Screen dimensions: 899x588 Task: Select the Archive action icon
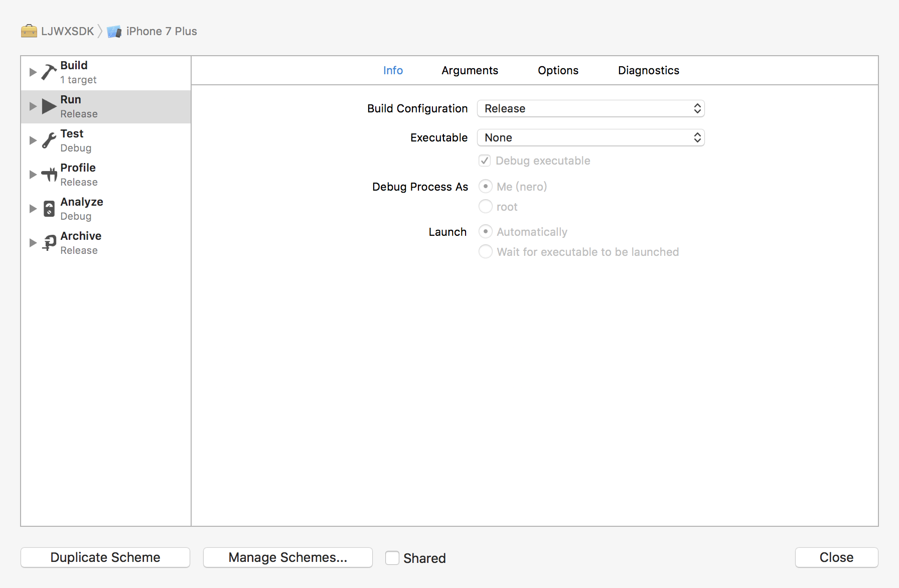click(x=49, y=243)
